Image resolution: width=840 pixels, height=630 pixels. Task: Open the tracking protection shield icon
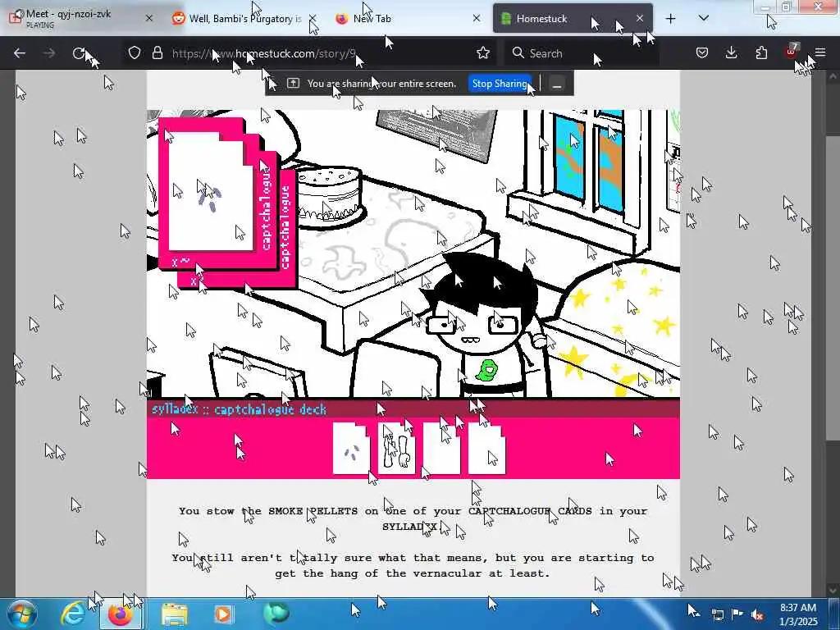tap(135, 52)
